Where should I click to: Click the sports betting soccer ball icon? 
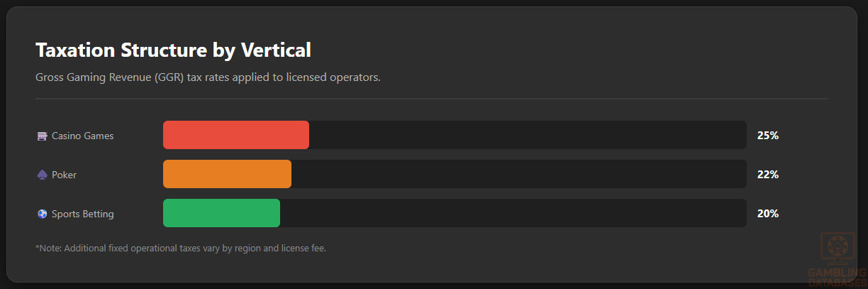click(x=42, y=214)
